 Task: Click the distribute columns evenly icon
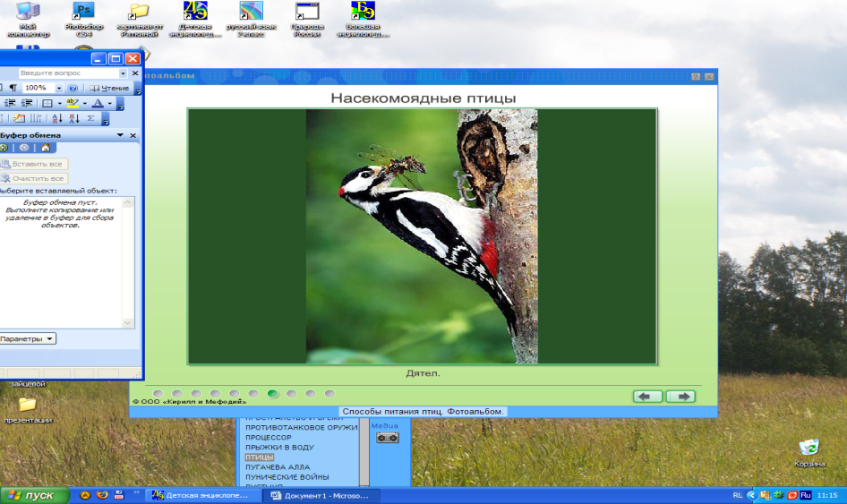(x=36, y=118)
